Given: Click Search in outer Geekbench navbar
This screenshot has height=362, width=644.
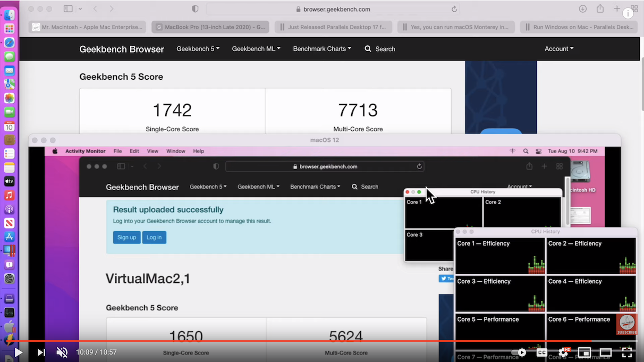Looking at the screenshot, I should click(380, 49).
